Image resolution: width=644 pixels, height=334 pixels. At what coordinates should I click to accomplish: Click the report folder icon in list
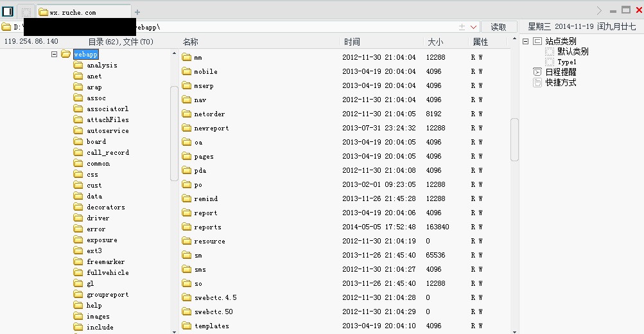click(x=187, y=213)
